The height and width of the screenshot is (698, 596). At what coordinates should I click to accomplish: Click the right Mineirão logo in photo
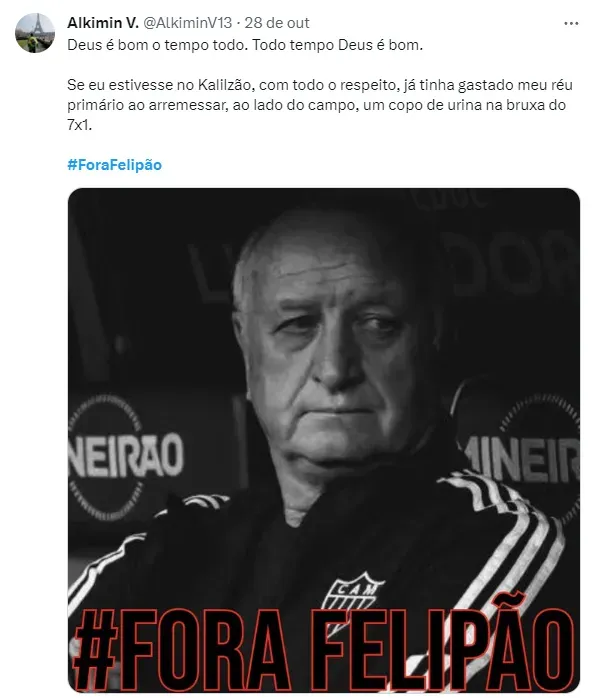pyautogui.click(x=523, y=459)
